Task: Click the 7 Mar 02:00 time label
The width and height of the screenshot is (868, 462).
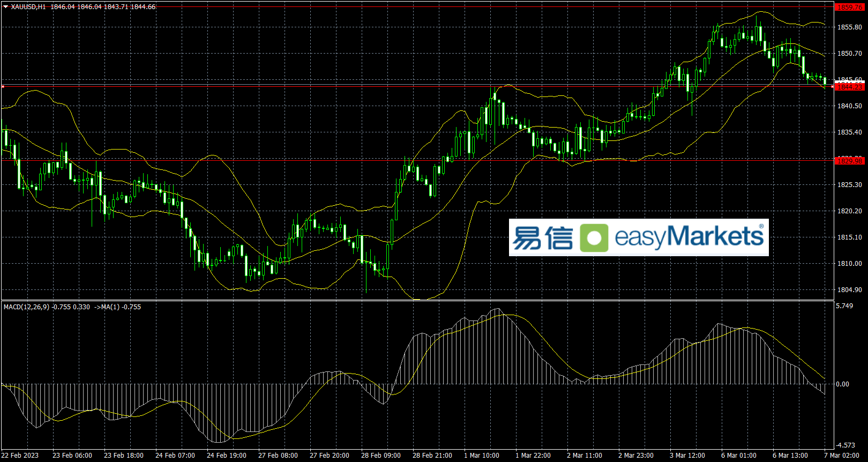Action: point(842,456)
